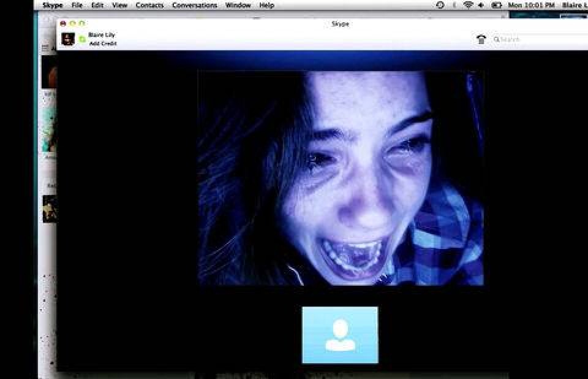588x379 pixels.
Task: Click the blank contact avatar tile
Action: (x=340, y=335)
